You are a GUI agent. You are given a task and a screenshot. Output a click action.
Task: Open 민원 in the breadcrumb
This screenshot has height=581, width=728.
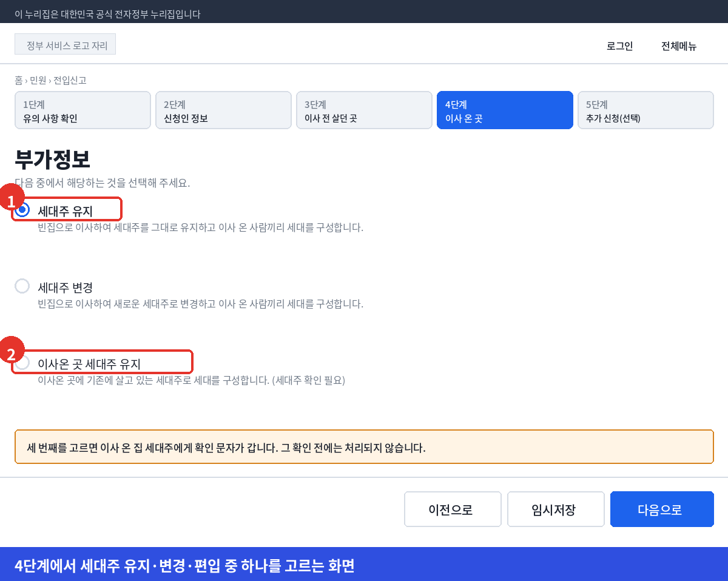pos(38,80)
